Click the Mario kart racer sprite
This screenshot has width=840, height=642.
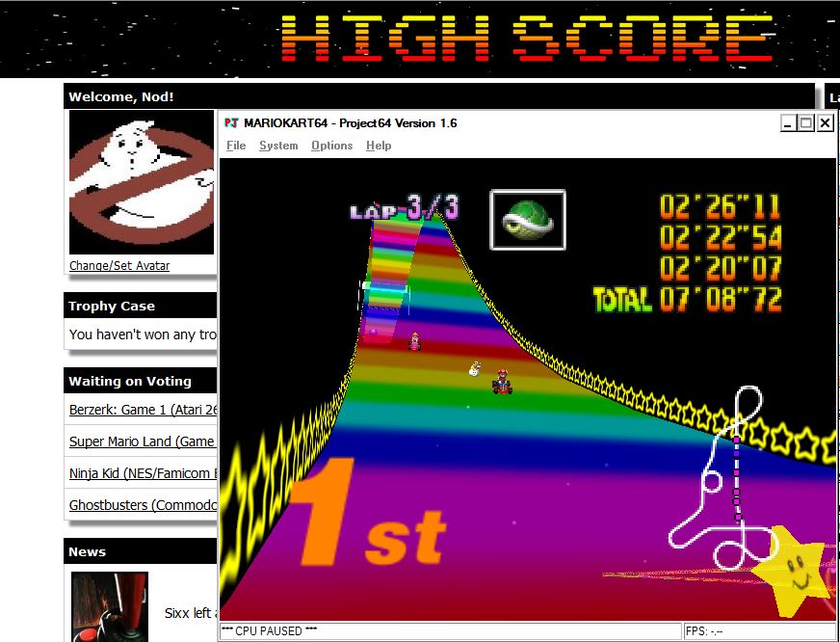(x=502, y=381)
